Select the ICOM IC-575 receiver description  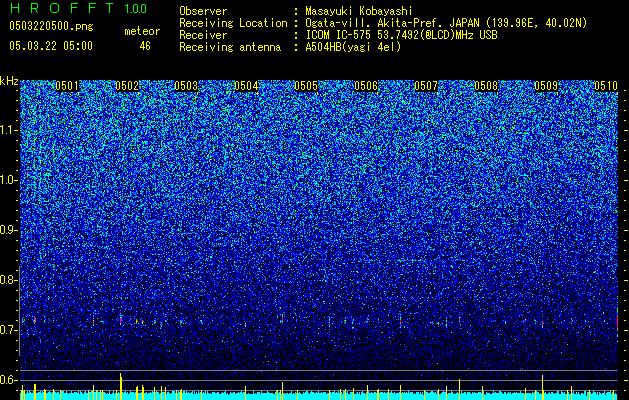(x=402, y=35)
